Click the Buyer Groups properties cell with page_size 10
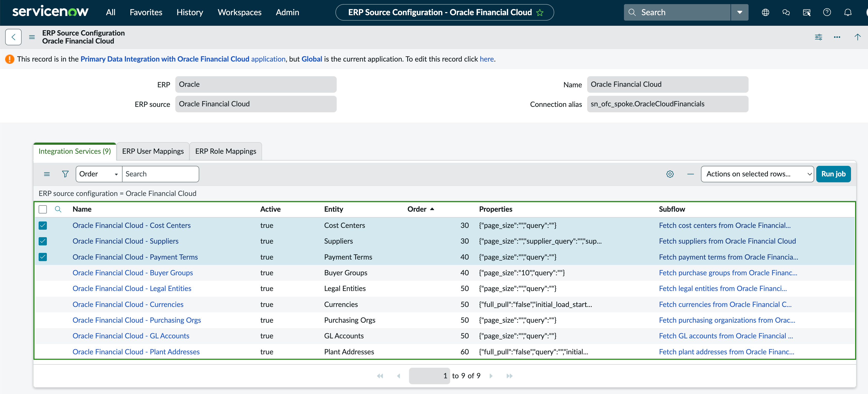The height and width of the screenshot is (394, 868). pyautogui.click(x=522, y=273)
